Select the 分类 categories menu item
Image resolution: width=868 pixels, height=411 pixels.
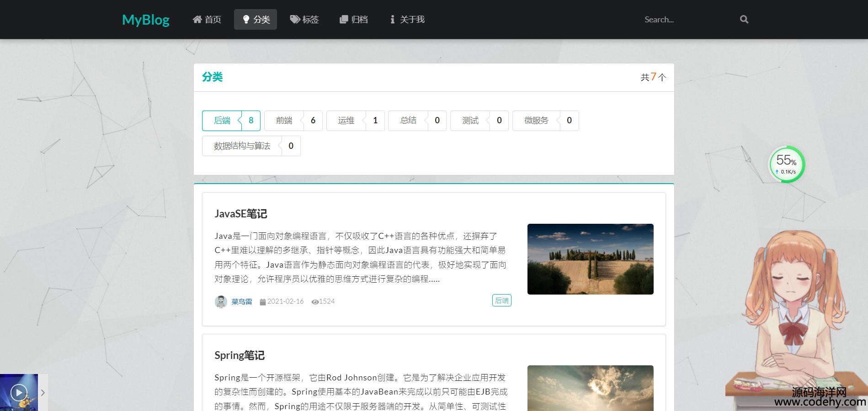(256, 19)
